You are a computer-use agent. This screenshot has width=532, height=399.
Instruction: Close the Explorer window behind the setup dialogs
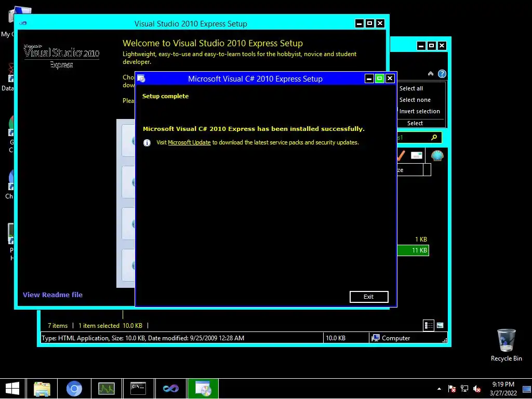[442, 46]
